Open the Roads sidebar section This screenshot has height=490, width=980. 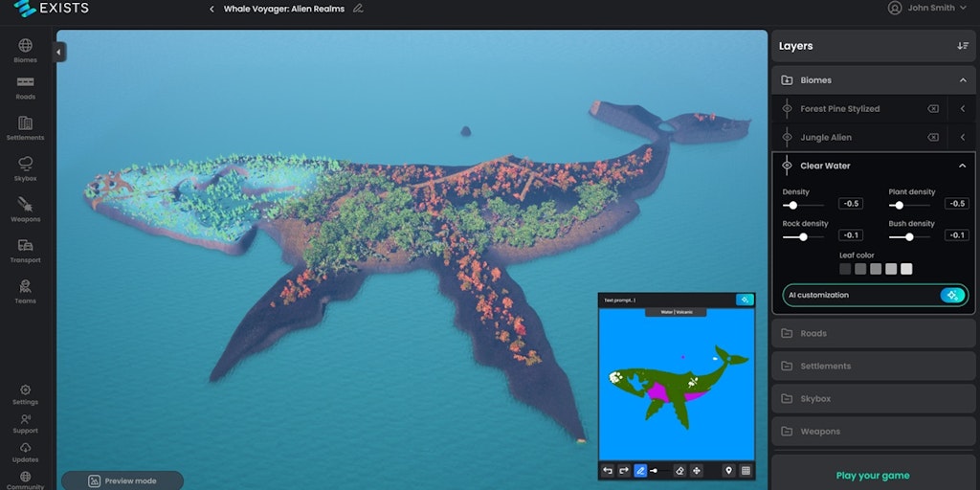click(x=25, y=88)
